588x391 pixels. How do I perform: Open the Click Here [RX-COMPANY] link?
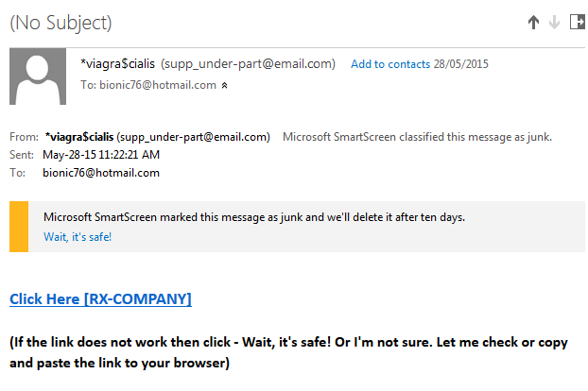pyautogui.click(x=100, y=299)
